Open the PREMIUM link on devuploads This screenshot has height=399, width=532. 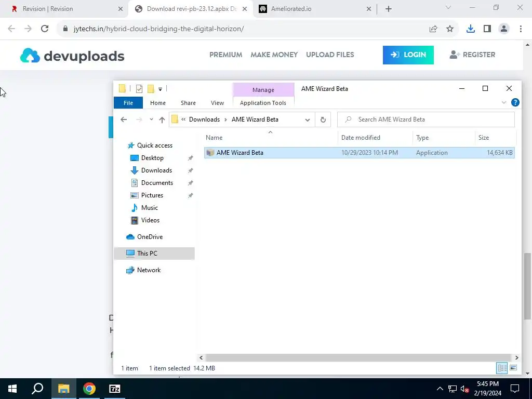pyautogui.click(x=225, y=55)
